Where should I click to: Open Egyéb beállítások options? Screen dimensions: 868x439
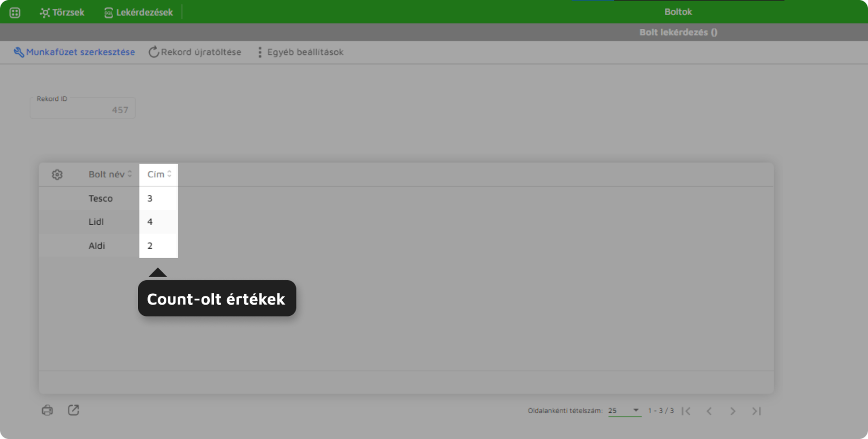(300, 52)
